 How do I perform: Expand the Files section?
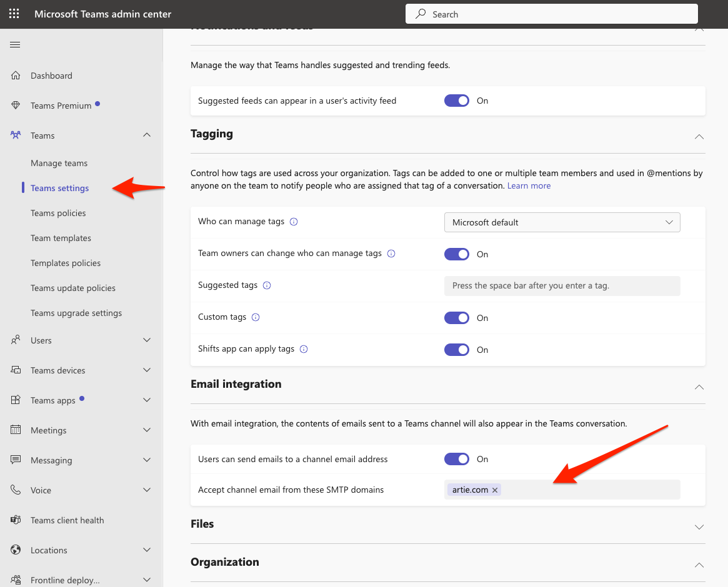pyautogui.click(x=699, y=526)
